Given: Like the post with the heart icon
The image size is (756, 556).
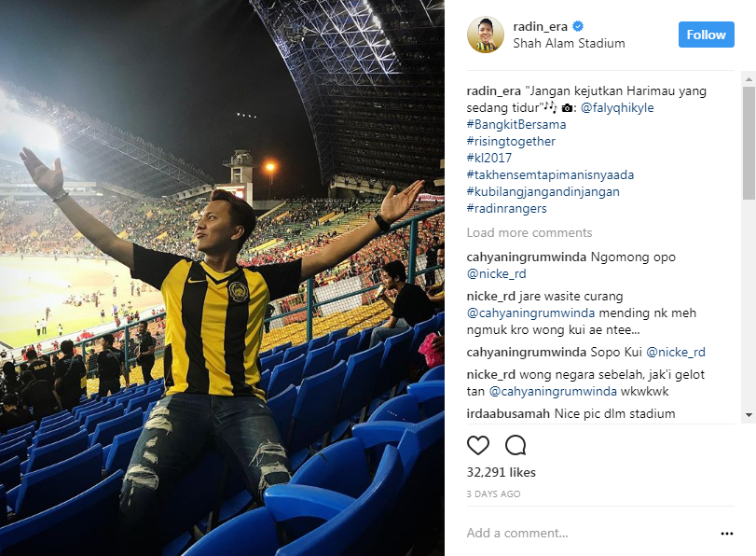Looking at the screenshot, I should click(x=478, y=445).
